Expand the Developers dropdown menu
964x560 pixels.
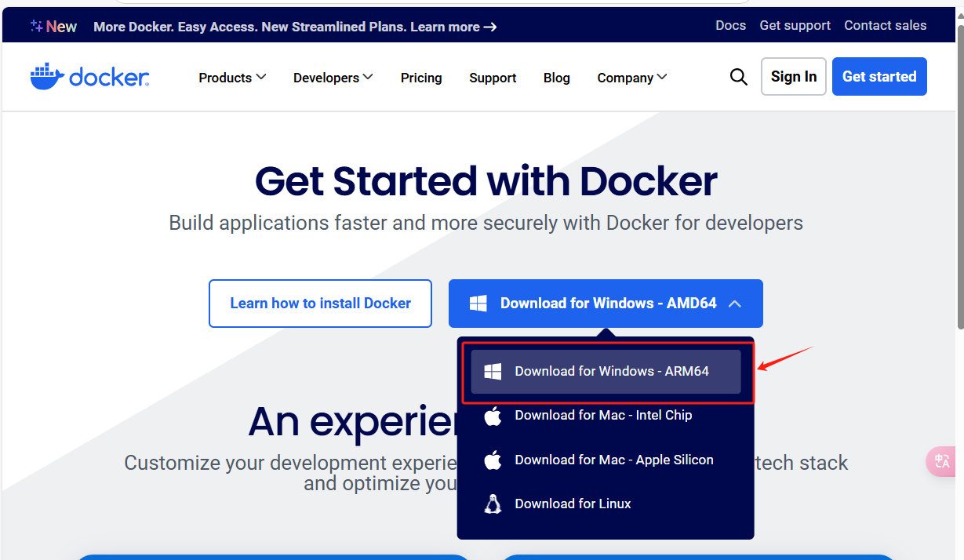[x=333, y=78]
